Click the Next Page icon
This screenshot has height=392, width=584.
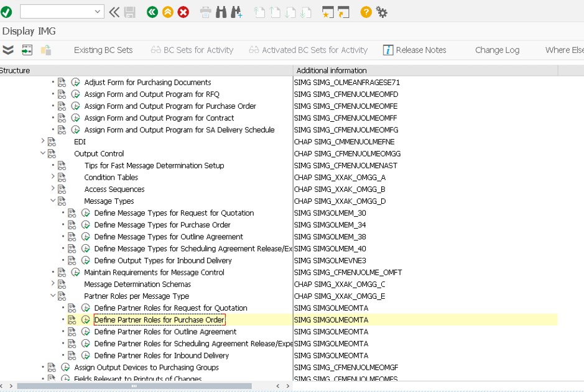tap(290, 12)
